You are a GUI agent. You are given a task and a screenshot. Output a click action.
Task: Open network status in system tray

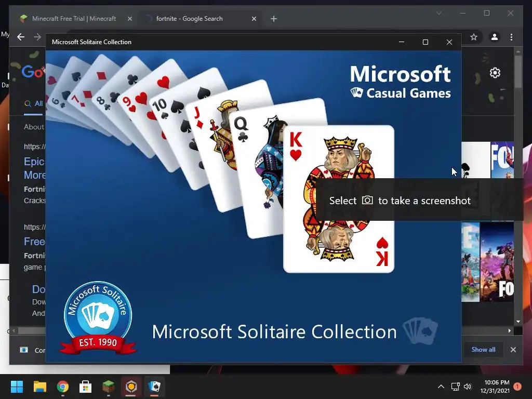click(455, 387)
